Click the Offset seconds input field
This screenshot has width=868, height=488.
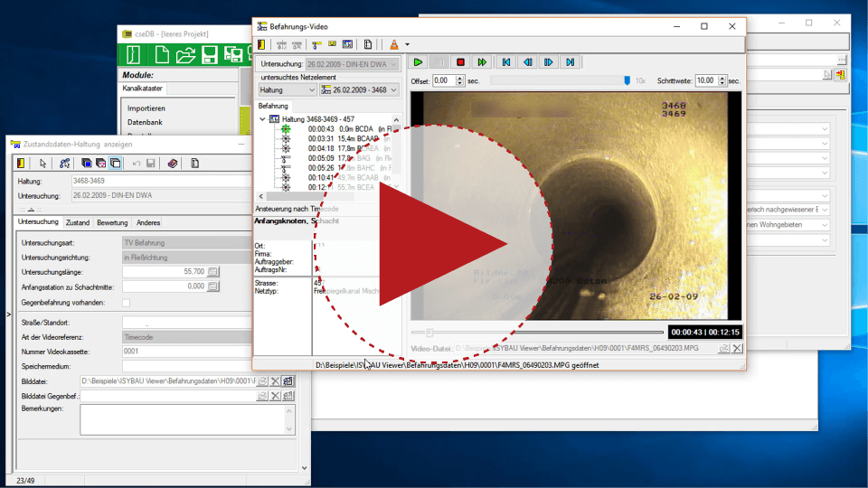pos(443,80)
